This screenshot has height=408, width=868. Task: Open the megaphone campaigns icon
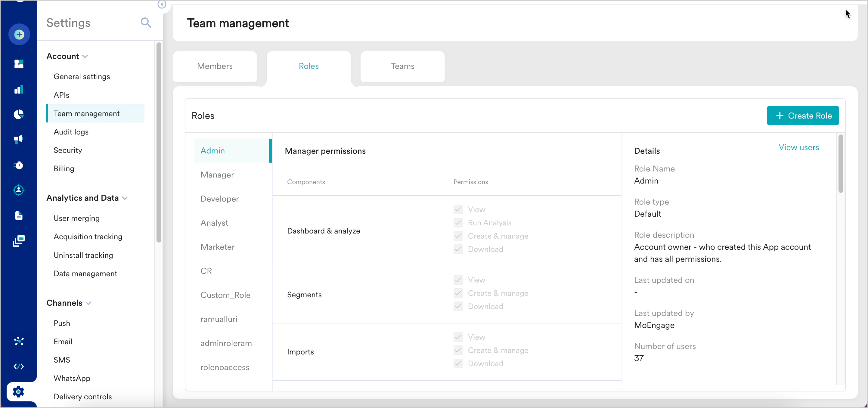(19, 140)
